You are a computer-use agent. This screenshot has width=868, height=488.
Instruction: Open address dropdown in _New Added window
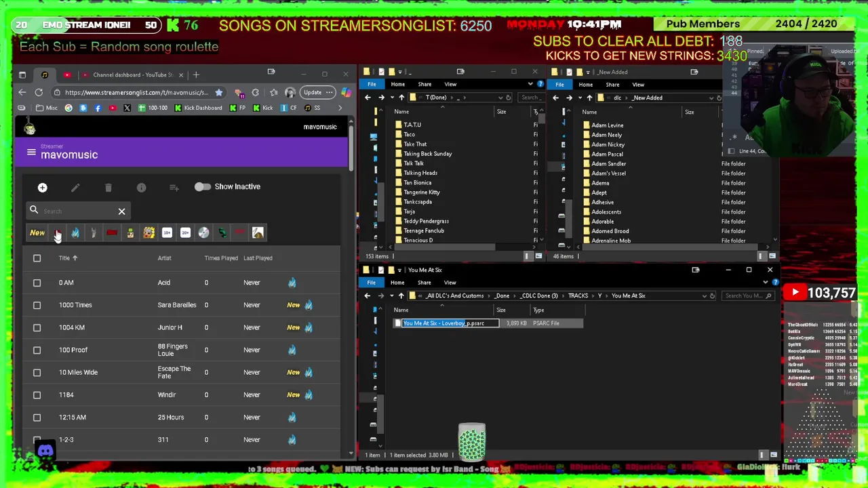pyautogui.click(x=711, y=98)
